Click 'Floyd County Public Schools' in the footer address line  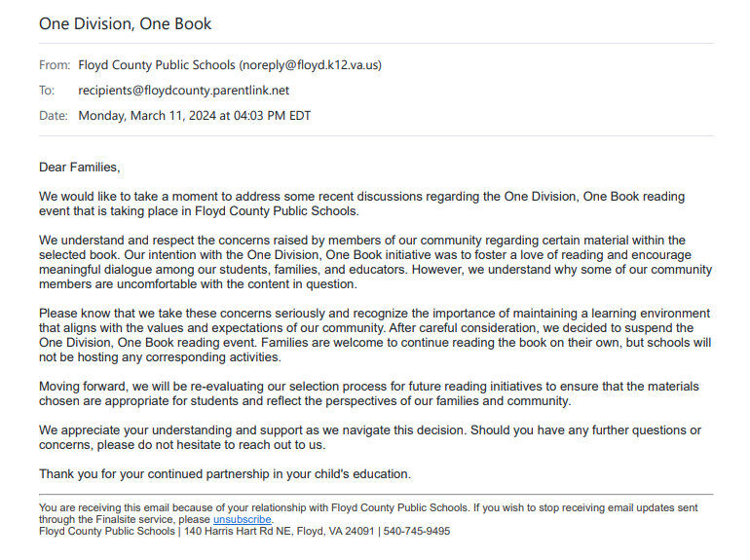pos(107,532)
